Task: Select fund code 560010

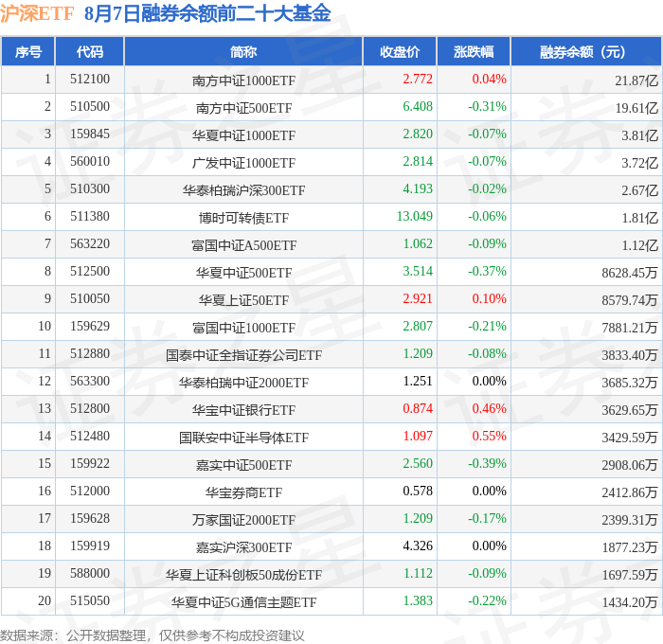Action: click(x=90, y=162)
